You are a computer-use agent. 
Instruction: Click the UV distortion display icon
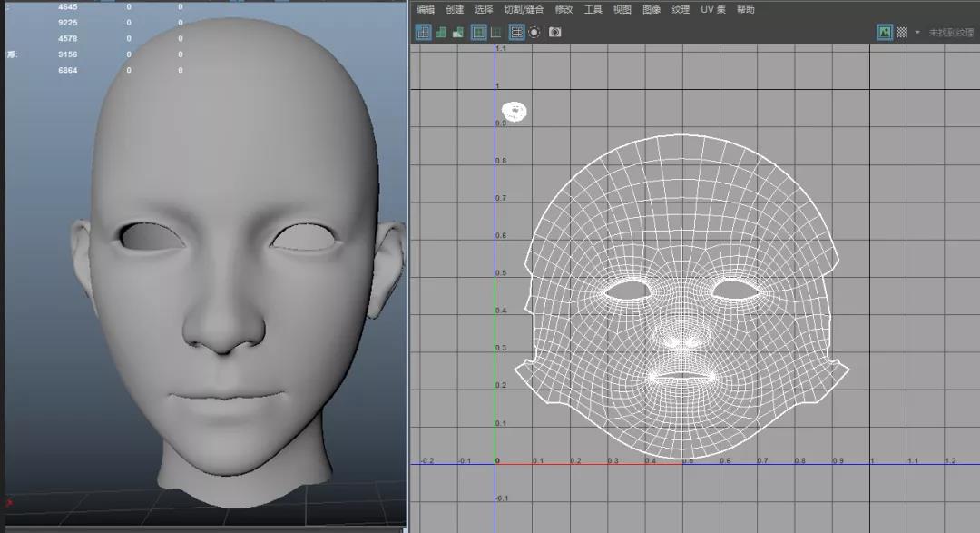[x=458, y=32]
